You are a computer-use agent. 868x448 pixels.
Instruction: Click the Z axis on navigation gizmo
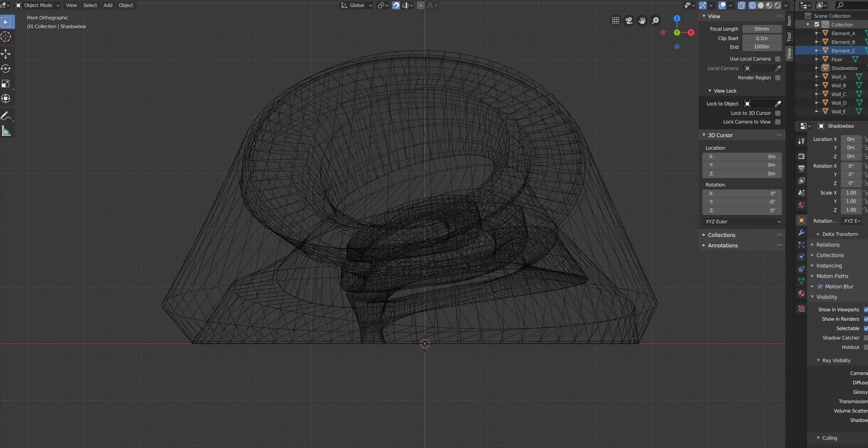point(676,18)
